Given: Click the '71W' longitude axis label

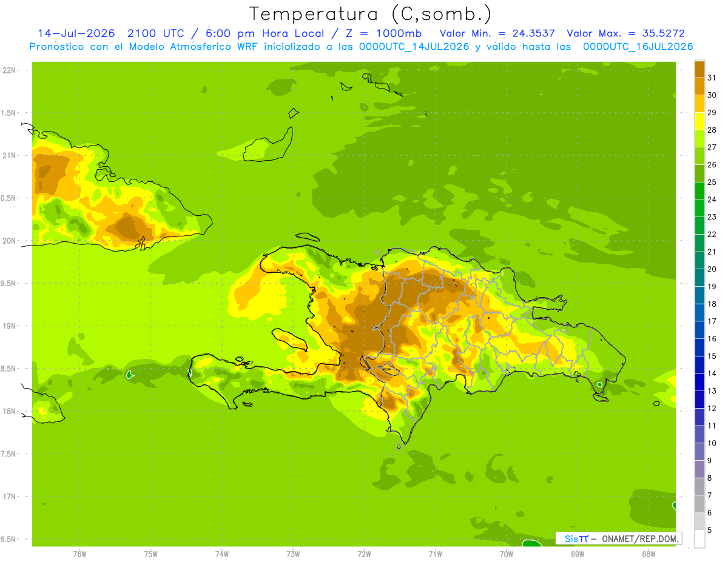Looking at the screenshot, I should pos(435,554).
